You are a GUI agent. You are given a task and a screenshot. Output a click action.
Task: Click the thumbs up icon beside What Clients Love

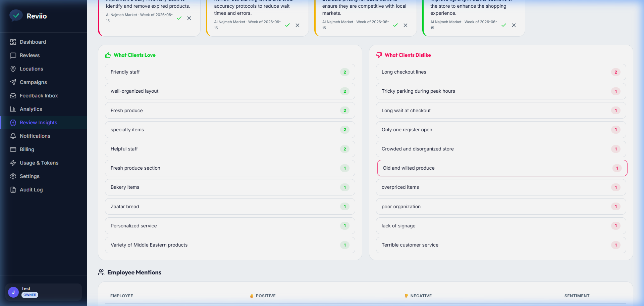click(108, 55)
